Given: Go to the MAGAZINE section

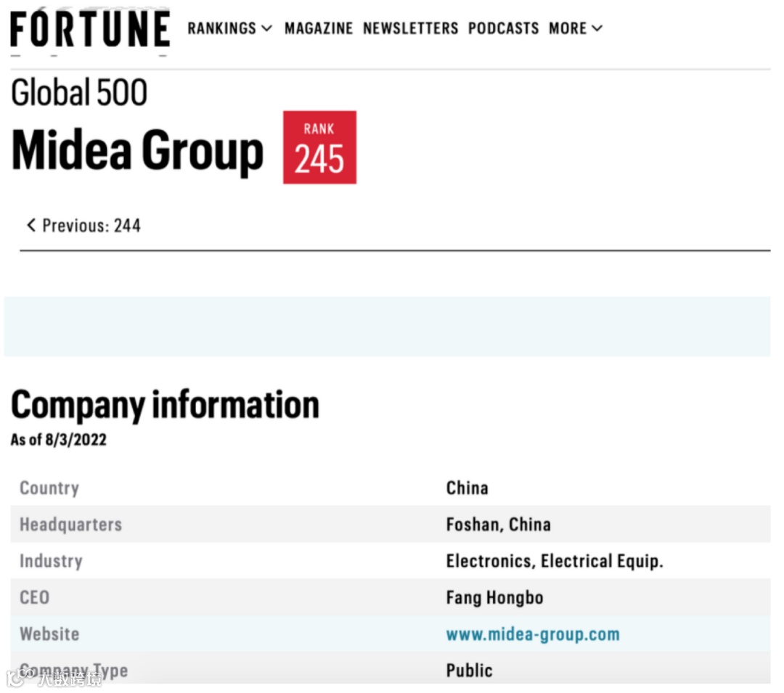Looking at the screenshot, I should pyautogui.click(x=318, y=28).
